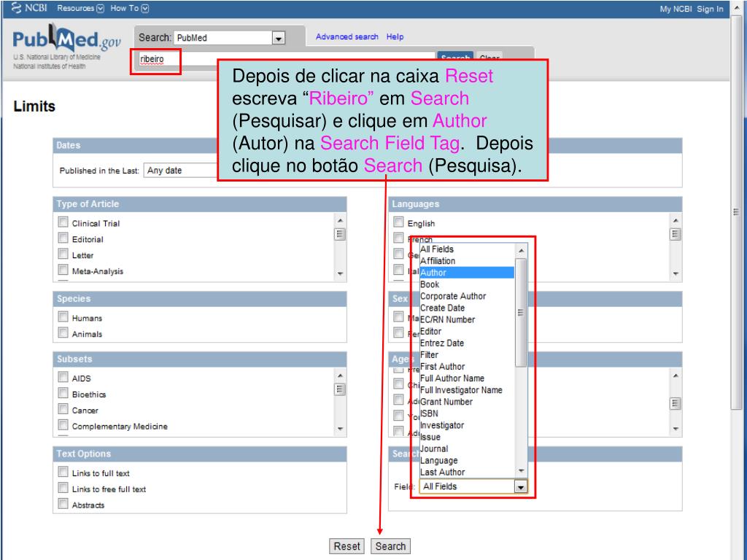Select Full Investigator Name in the list
This screenshot has height=560, width=747.
(x=466, y=390)
